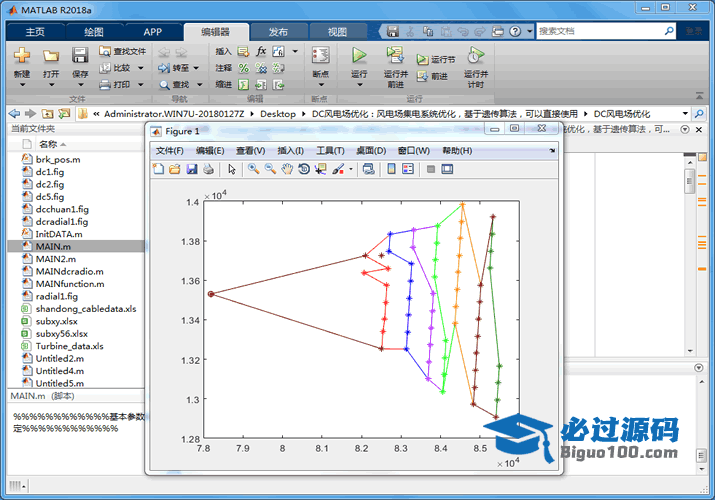Click the Find Files (查找文件) button
This screenshot has height=500, width=715.
[123, 51]
